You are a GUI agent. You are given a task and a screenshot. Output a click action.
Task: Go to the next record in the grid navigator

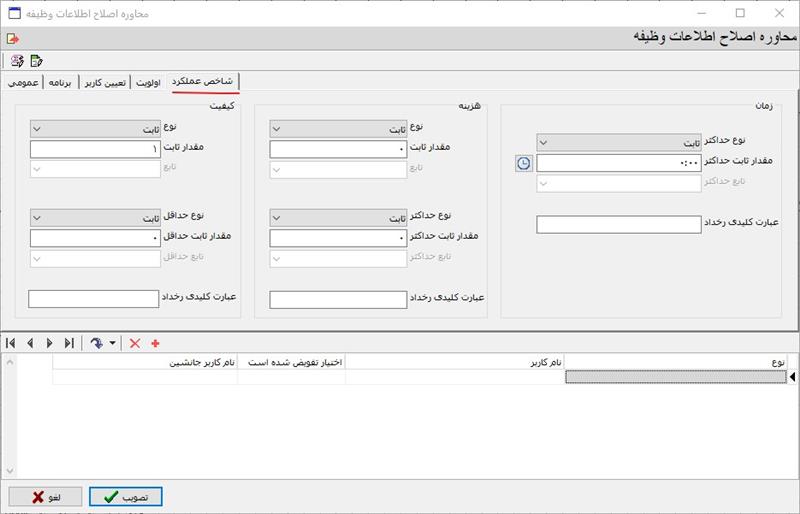[49, 343]
